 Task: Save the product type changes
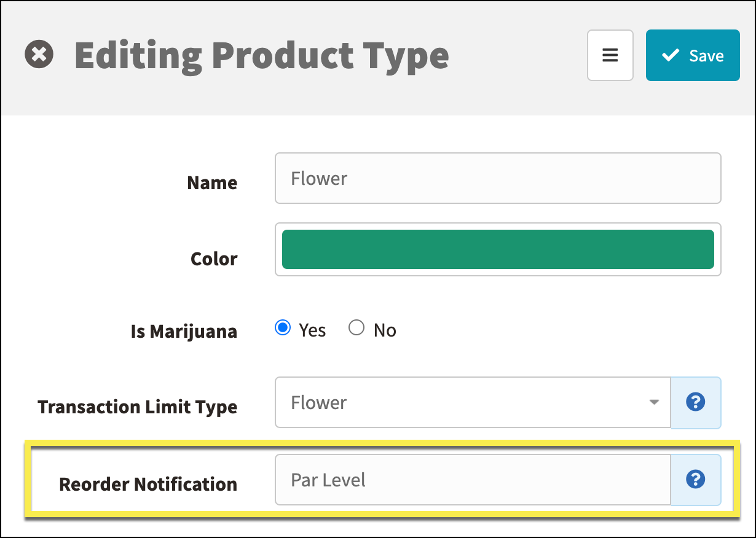click(693, 55)
